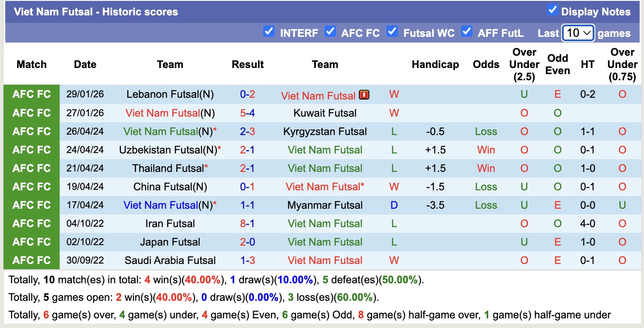This screenshot has width=644, height=328.
Task: Disable the Futsal WC filter checkbox
Action: [x=392, y=31]
